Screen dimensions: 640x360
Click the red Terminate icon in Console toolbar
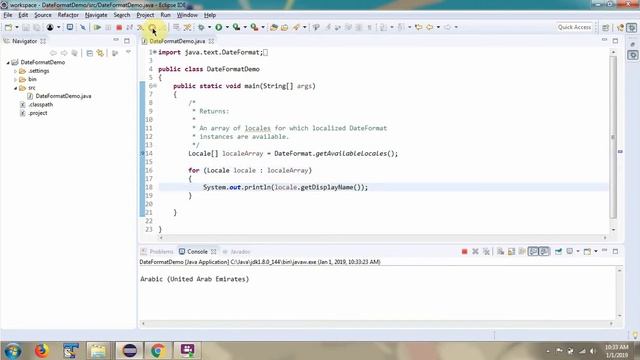pos(464,251)
